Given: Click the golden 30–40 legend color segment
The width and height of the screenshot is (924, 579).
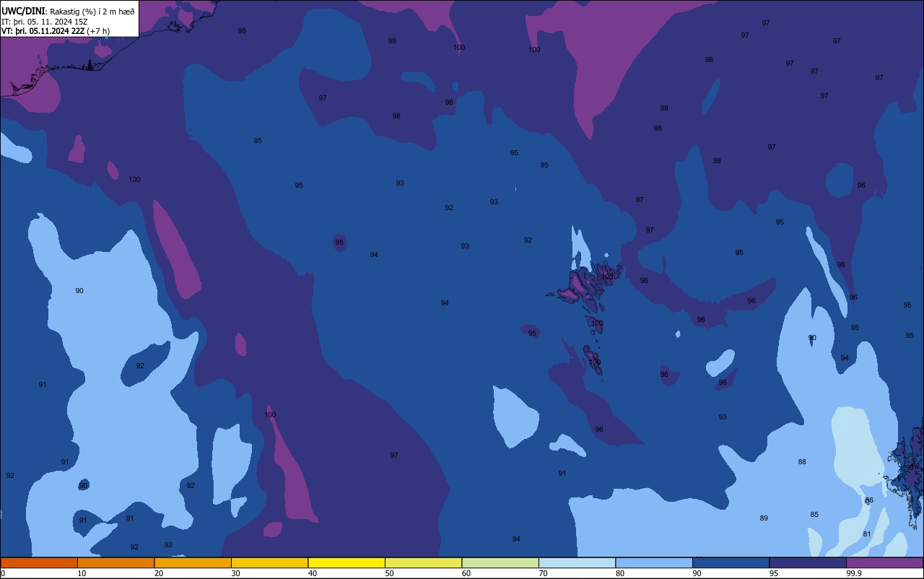Looking at the screenshot, I should [x=269, y=562].
